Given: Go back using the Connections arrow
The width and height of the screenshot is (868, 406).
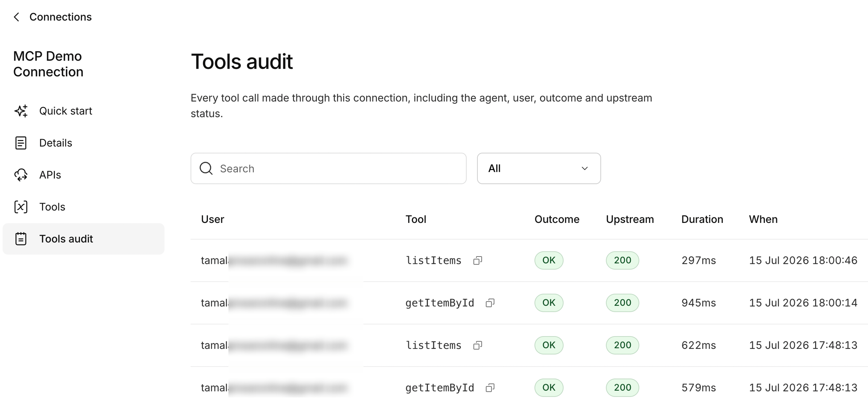Looking at the screenshot, I should pyautogui.click(x=17, y=17).
